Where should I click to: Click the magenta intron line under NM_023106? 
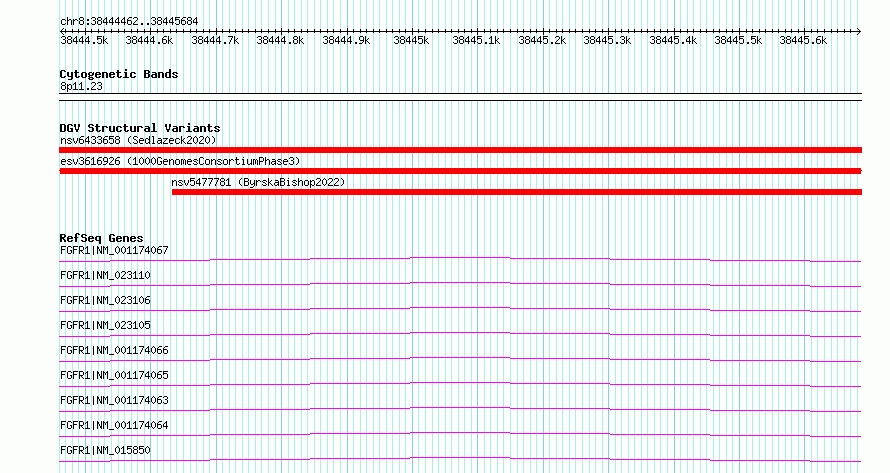point(460,308)
